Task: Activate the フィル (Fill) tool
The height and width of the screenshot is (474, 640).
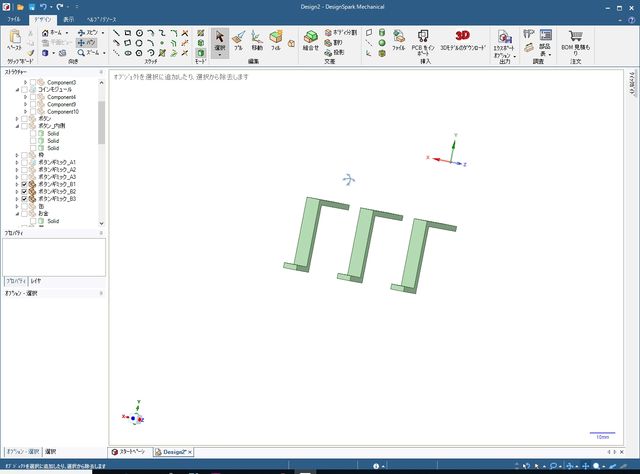Action: (x=276, y=40)
